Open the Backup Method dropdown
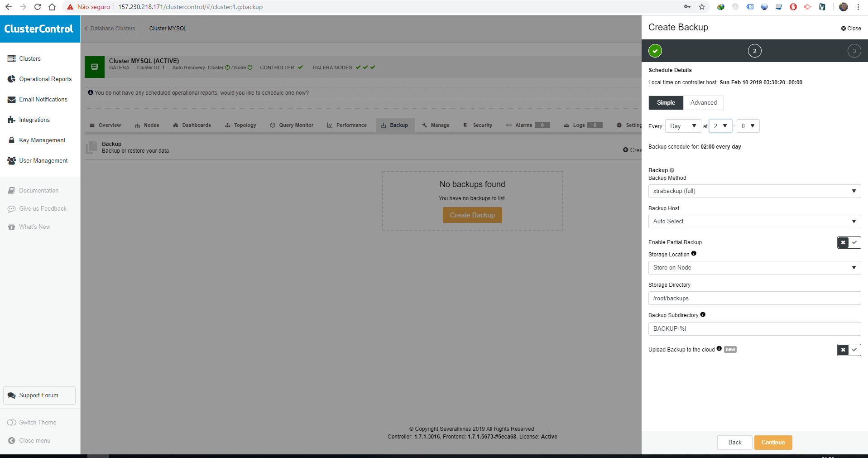This screenshot has width=868, height=458. [x=754, y=191]
